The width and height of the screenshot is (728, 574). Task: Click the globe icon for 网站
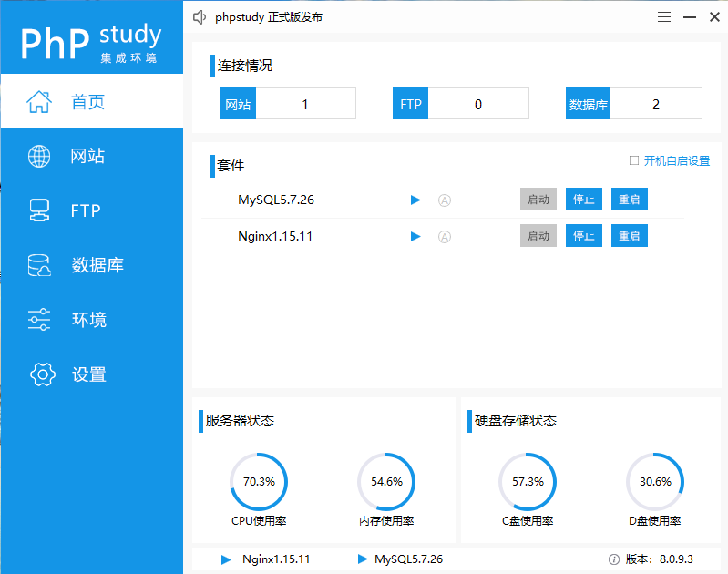pos(39,156)
